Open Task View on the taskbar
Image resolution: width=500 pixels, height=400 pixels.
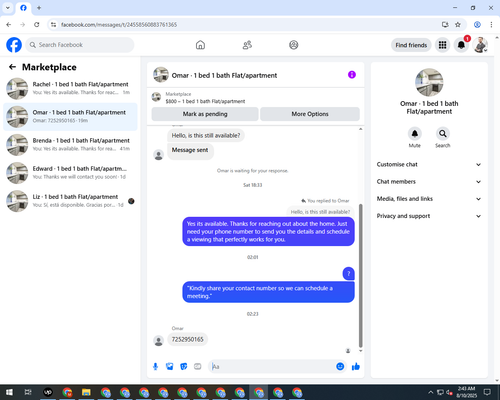28,392
